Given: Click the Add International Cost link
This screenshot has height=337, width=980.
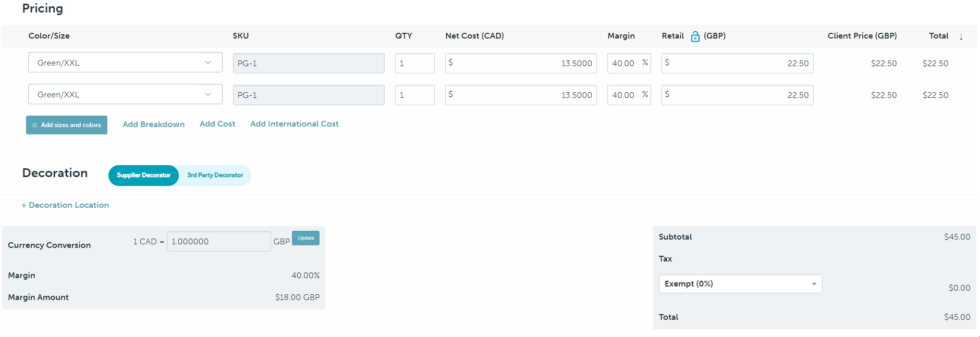Looking at the screenshot, I should [295, 124].
